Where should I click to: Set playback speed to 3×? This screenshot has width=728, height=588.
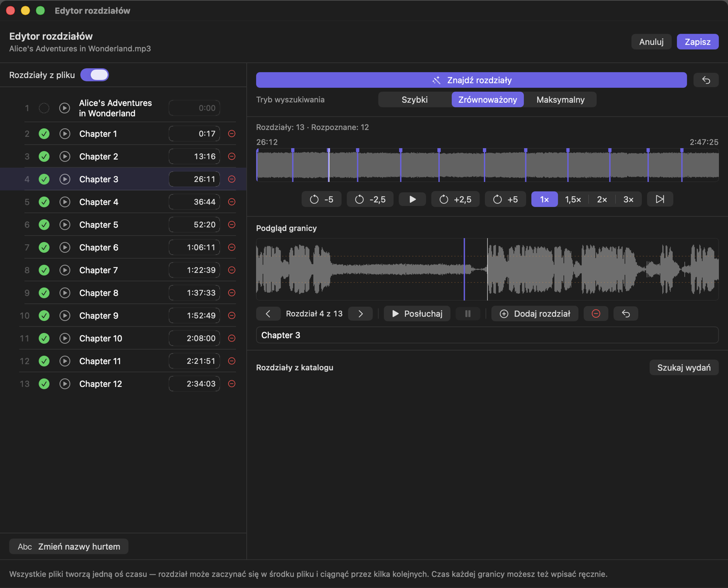(628, 199)
